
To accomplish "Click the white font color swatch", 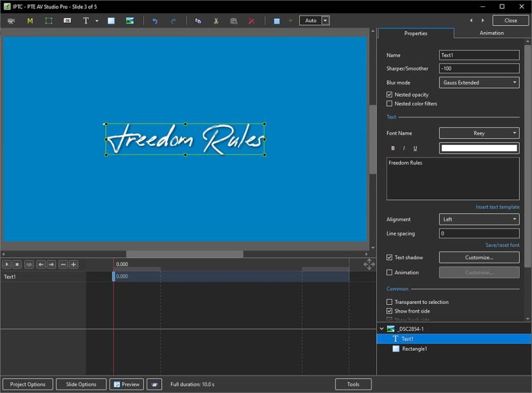I will tap(479, 148).
